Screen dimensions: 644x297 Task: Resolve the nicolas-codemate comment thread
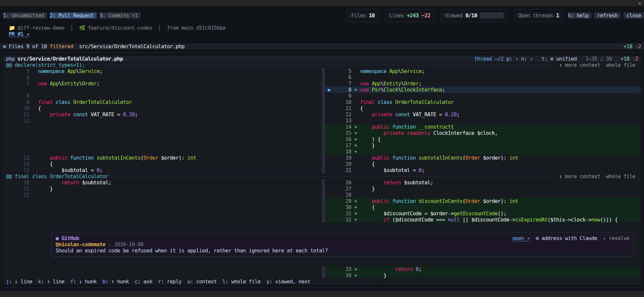[x=616, y=238]
